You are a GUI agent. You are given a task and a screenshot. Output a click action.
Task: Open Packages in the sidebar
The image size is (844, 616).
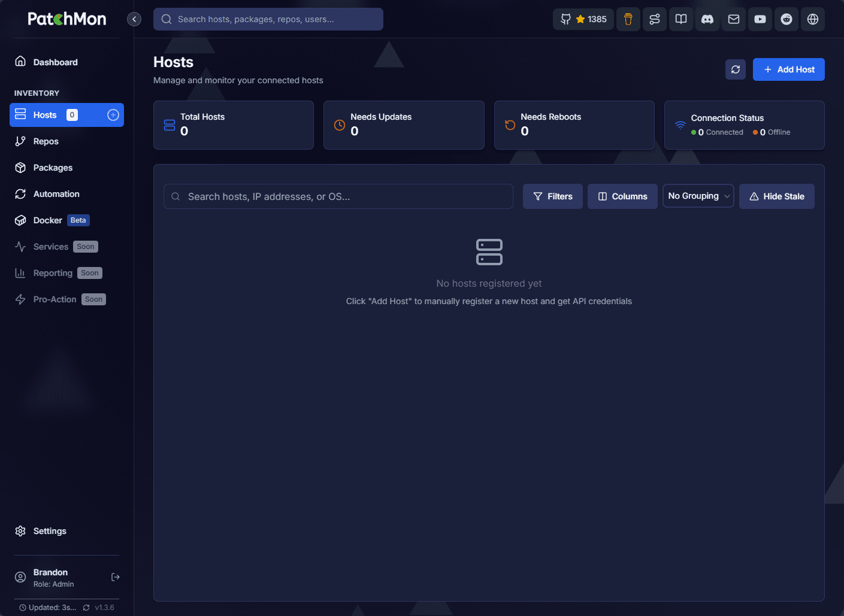point(66,168)
